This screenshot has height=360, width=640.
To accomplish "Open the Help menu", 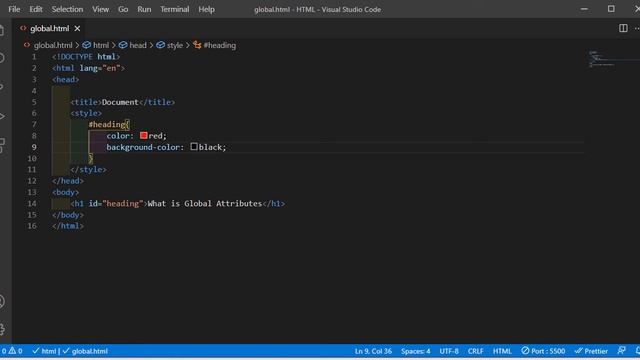I will 207,9.
